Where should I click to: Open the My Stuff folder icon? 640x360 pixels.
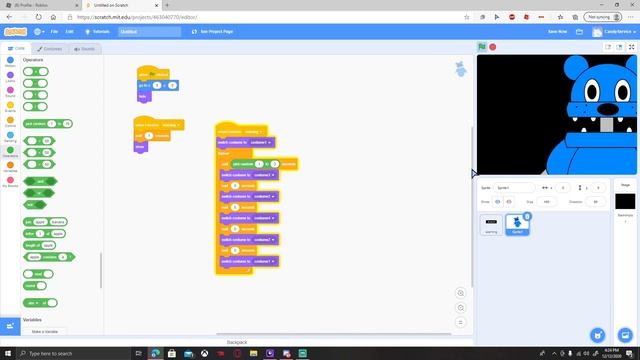(579, 31)
